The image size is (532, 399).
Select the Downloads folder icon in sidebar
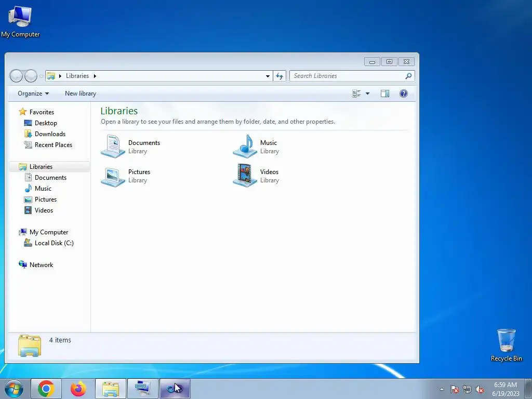click(28, 134)
